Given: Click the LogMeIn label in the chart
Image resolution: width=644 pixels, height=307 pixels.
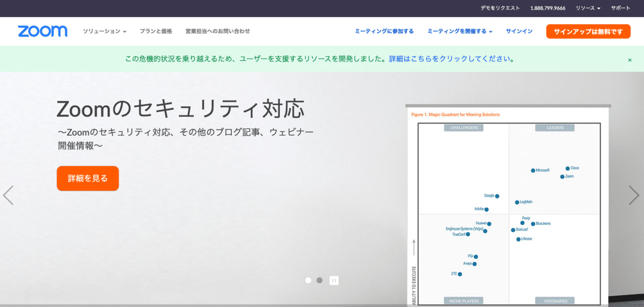Looking at the screenshot, I should tap(526, 202).
